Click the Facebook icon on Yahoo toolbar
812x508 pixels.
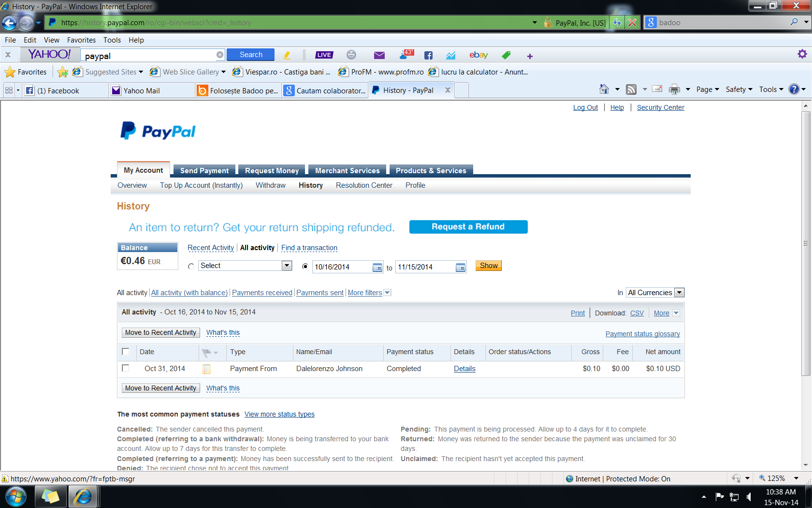(428, 55)
